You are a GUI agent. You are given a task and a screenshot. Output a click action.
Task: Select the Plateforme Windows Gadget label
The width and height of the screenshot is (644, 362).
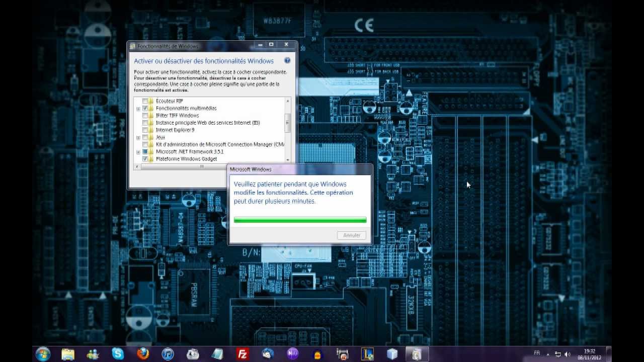pos(186,159)
